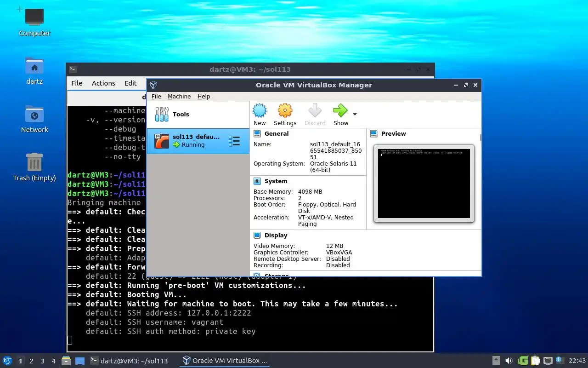The width and height of the screenshot is (588, 368).
Task: Open the VirtualBox File menu
Action: [156, 97]
